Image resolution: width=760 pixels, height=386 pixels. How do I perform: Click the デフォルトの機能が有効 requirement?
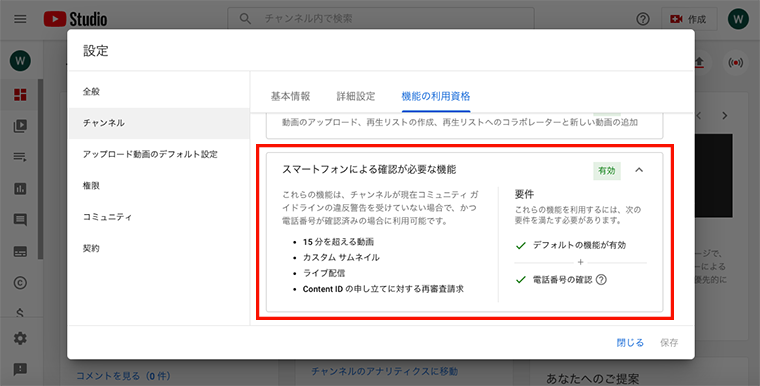click(x=579, y=245)
